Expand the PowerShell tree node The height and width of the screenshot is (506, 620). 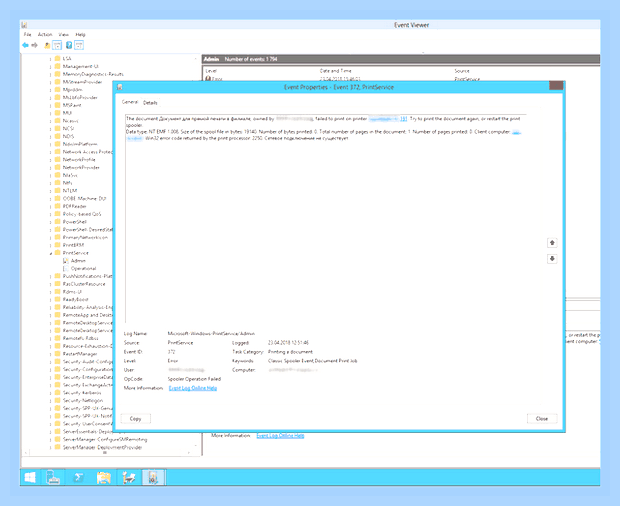(x=51, y=222)
